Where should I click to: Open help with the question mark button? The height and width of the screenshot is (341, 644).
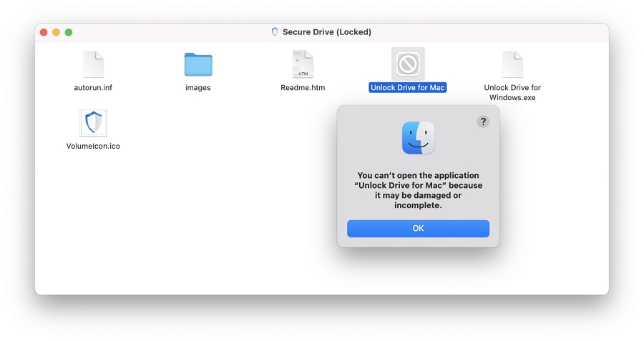coord(483,122)
